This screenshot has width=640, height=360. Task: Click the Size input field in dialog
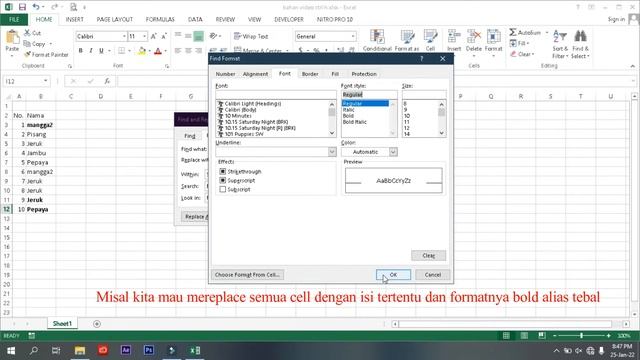pyautogui.click(x=424, y=95)
